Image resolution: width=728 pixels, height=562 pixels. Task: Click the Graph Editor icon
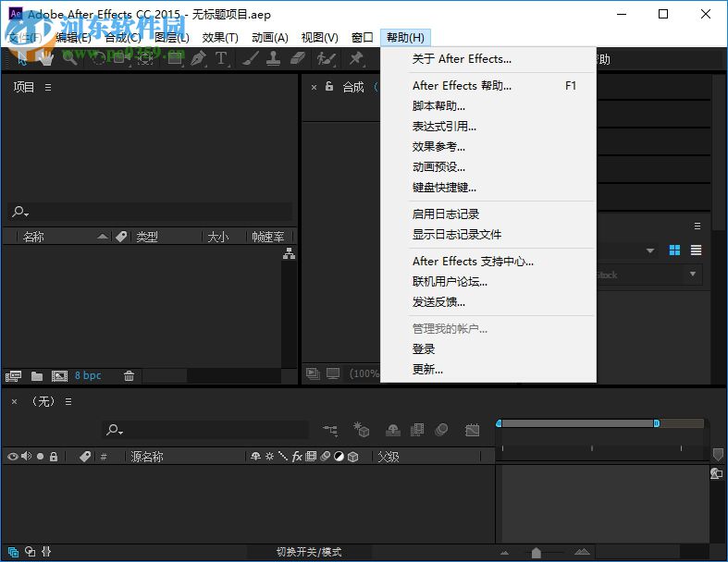coord(472,430)
